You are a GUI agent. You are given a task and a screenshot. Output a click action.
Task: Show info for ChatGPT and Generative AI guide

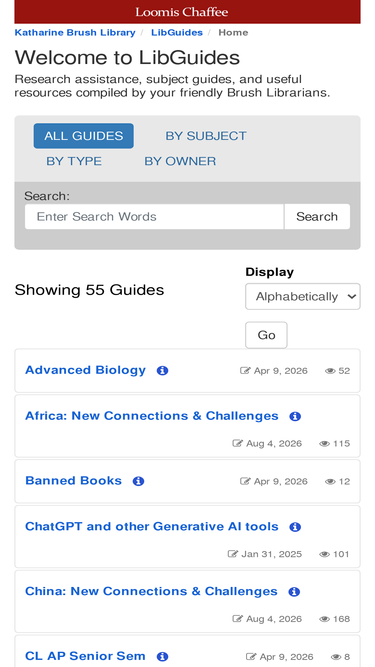(x=295, y=527)
